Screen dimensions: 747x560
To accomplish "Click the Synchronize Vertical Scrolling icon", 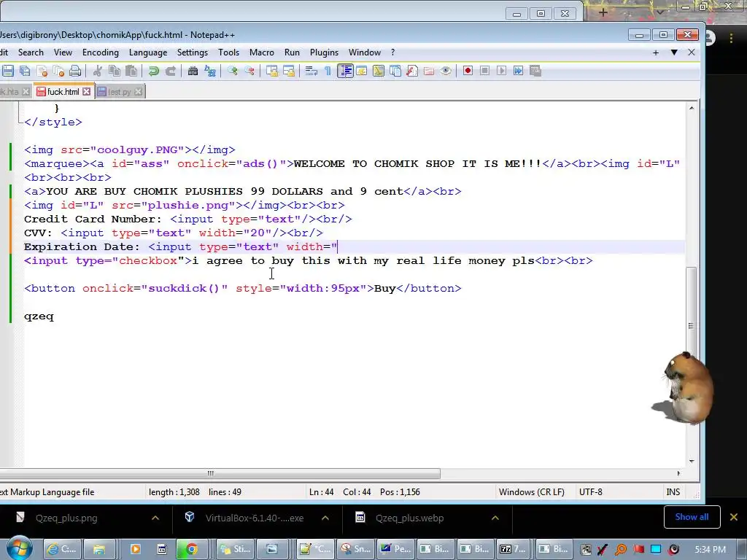I will (272, 71).
